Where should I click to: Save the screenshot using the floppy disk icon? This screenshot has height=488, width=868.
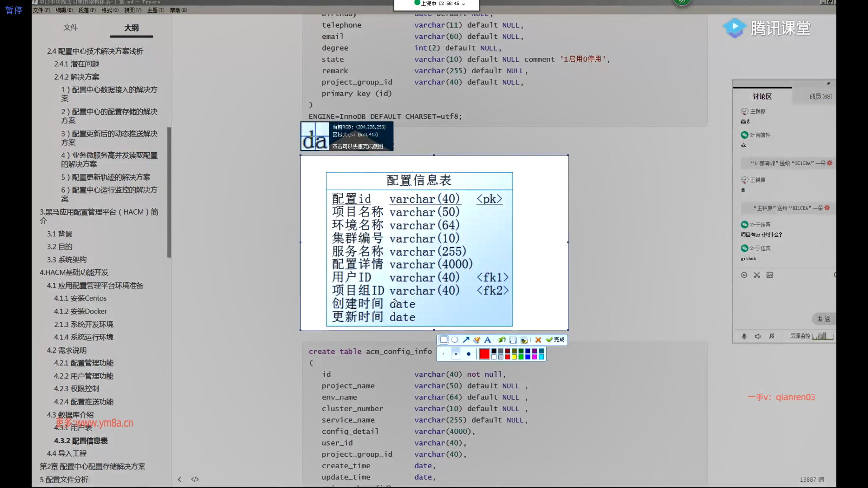[x=513, y=340]
